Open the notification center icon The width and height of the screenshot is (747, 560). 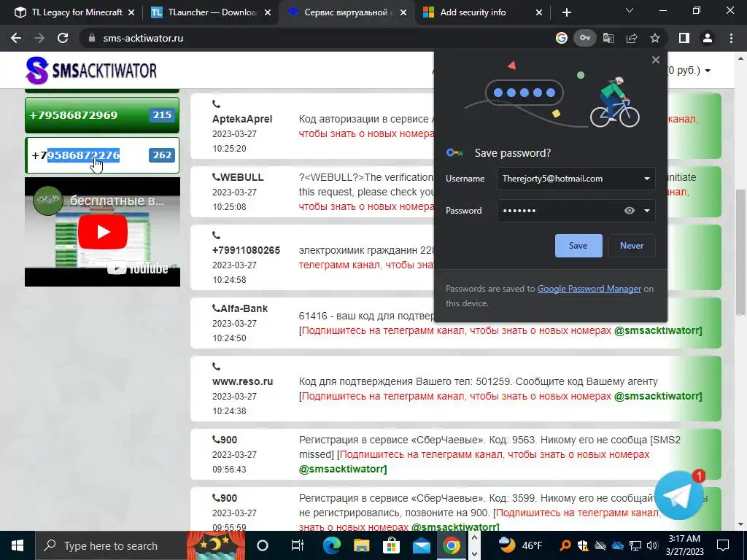coord(723,545)
